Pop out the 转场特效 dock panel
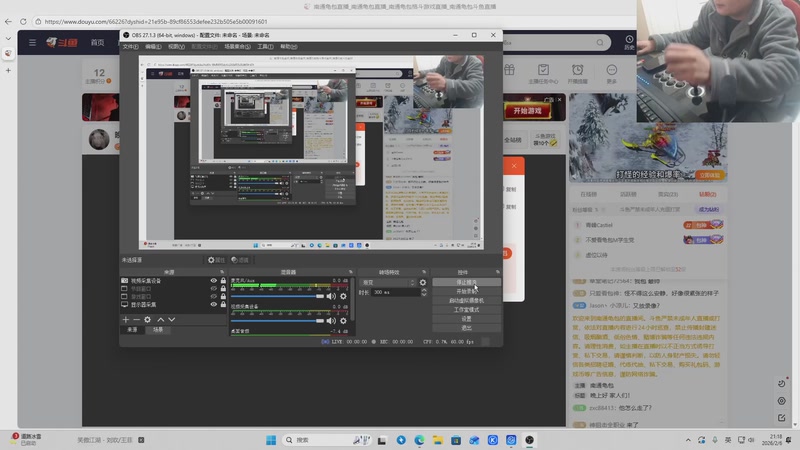The width and height of the screenshot is (800, 450). [x=424, y=272]
